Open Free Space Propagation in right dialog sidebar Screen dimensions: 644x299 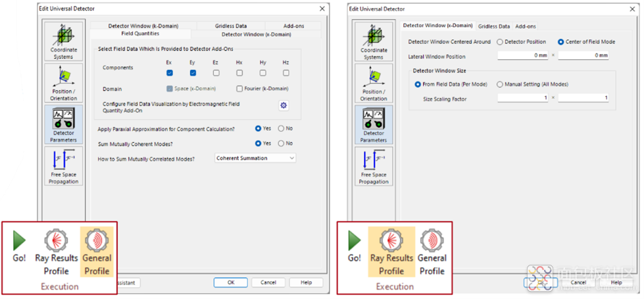(x=374, y=167)
